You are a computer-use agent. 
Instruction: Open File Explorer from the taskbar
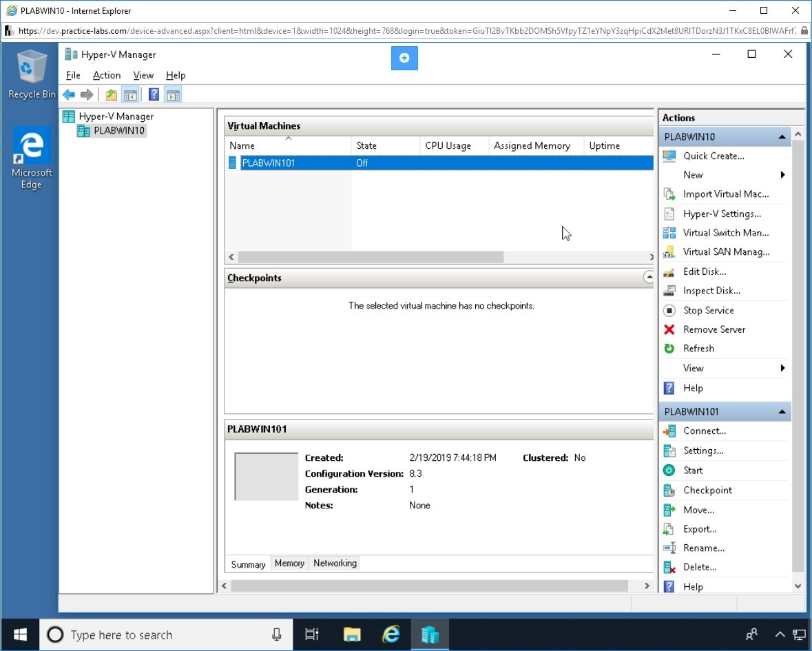352,634
